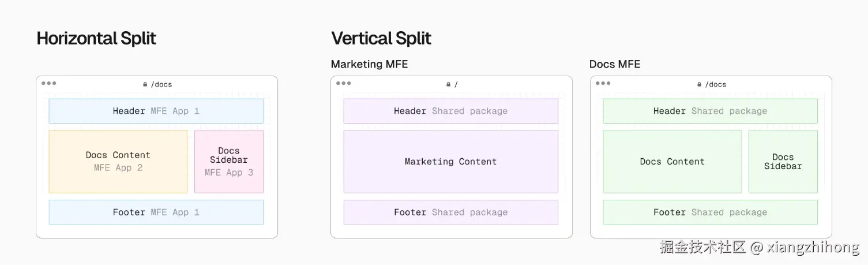Click the "/" address bar in the Marketing MFE window
This screenshot has width=868, height=265.
[x=456, y=84]
